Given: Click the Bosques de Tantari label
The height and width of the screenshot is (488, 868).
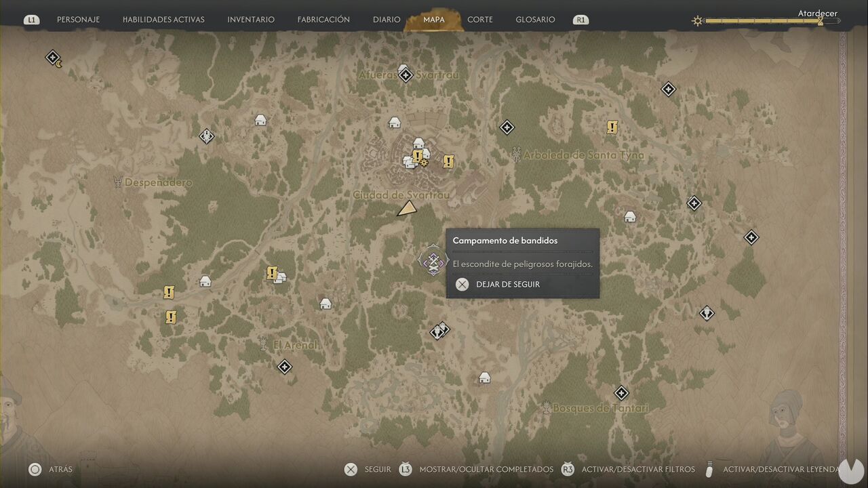Looking at the screenshot, I should pyautogui.click(x=601, y=408).
